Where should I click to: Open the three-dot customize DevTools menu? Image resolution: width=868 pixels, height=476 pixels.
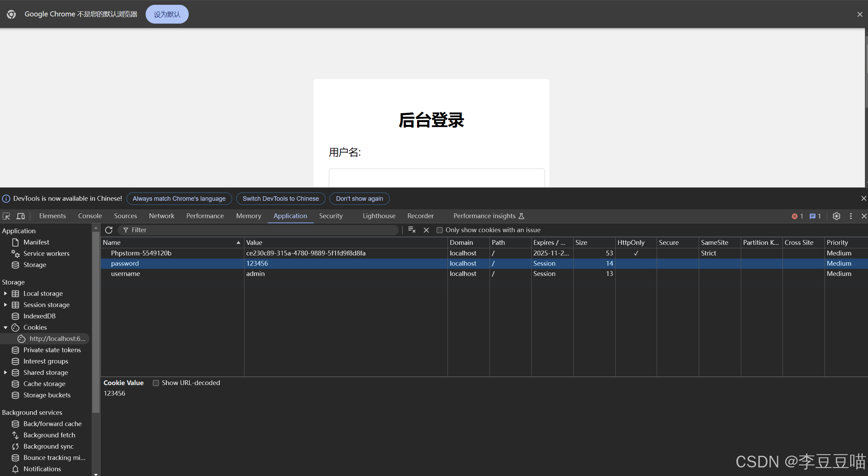[x=851, y=216]
